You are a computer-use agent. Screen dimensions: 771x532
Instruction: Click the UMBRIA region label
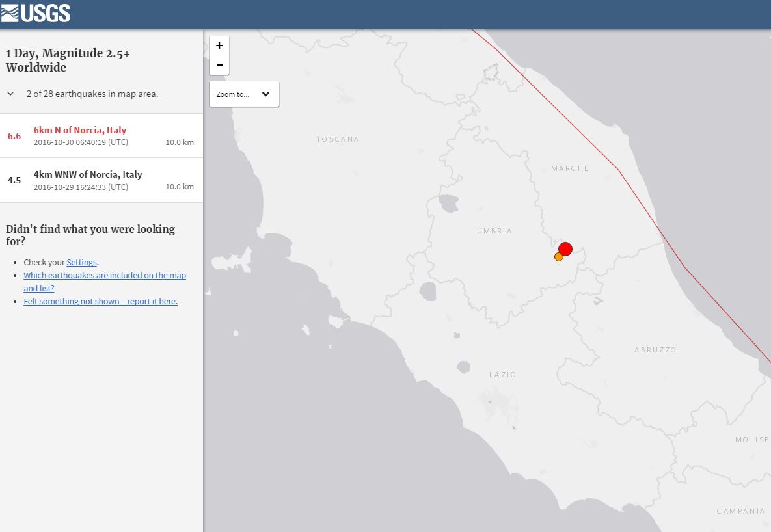click(494, 231)
